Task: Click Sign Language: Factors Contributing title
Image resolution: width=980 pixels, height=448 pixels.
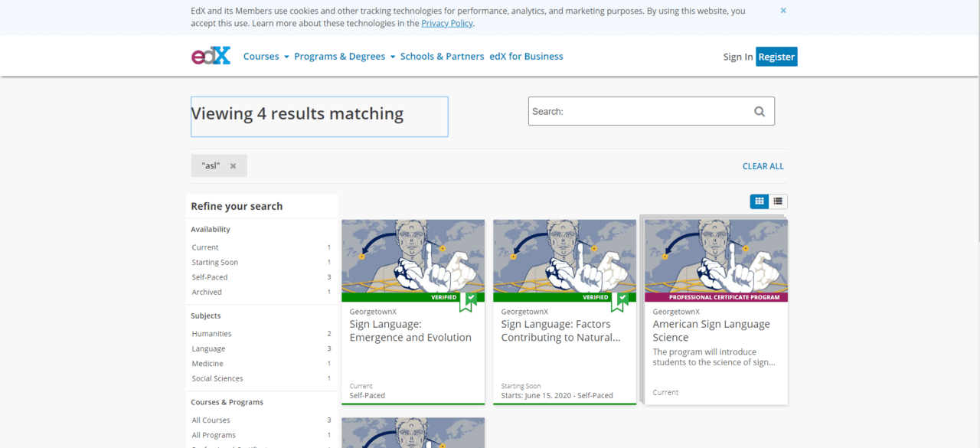Action: point(560,331)
